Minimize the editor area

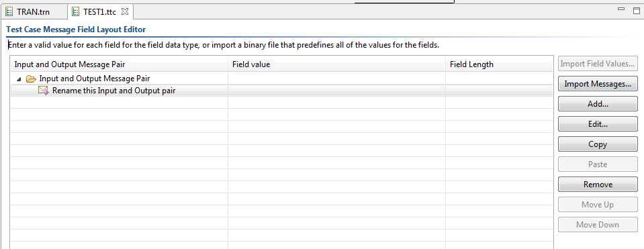pyautogui.click(x=623, y=9)
